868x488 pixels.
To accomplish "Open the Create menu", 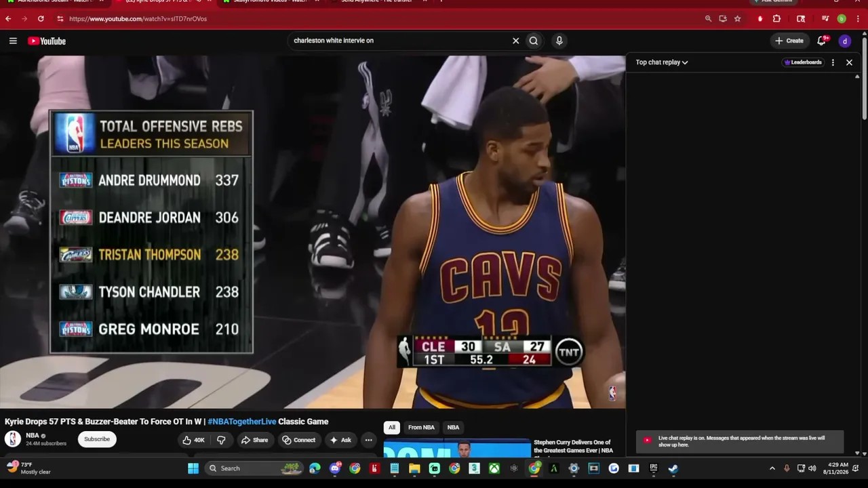I will [x=789, y=41].
